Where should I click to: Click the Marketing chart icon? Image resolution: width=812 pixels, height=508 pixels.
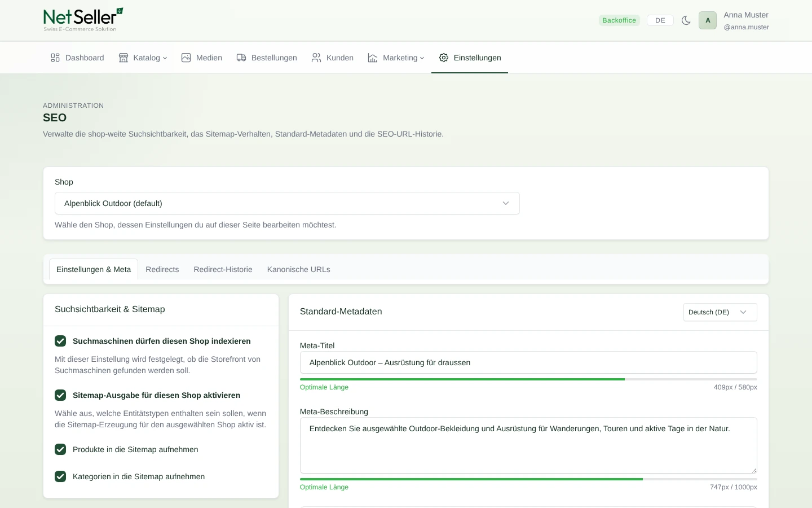(x=373, y=58)
